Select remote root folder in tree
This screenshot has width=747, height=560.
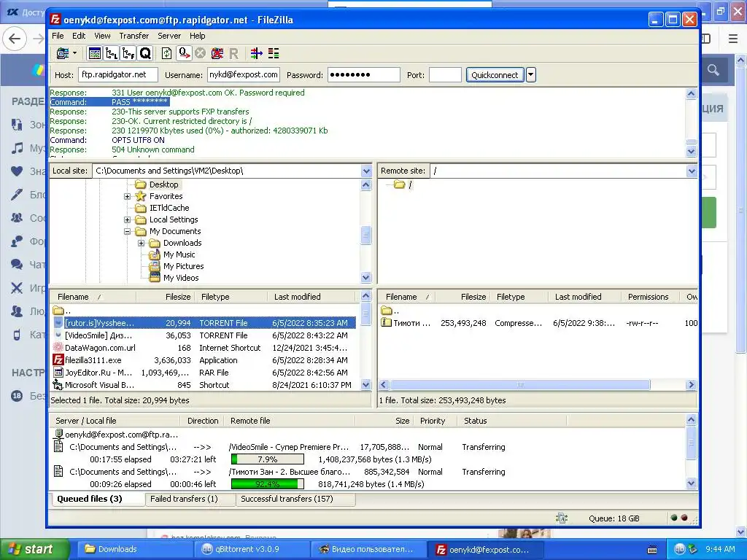410,184
